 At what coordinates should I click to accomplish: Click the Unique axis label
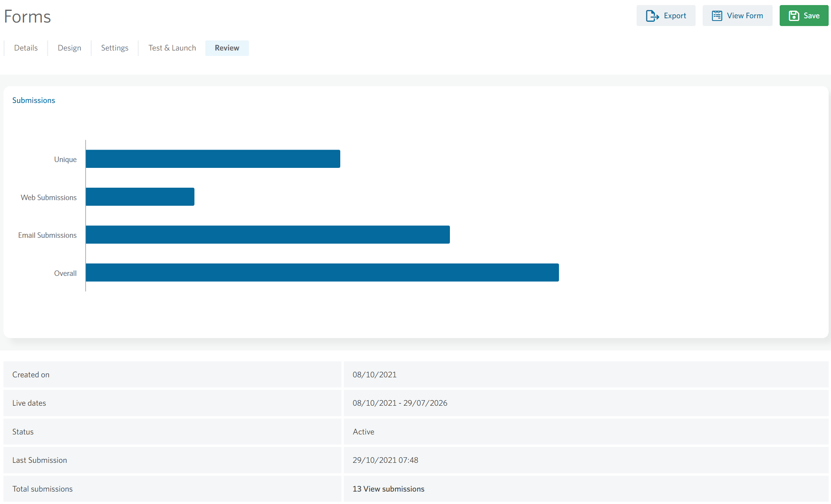click(65, 159)
